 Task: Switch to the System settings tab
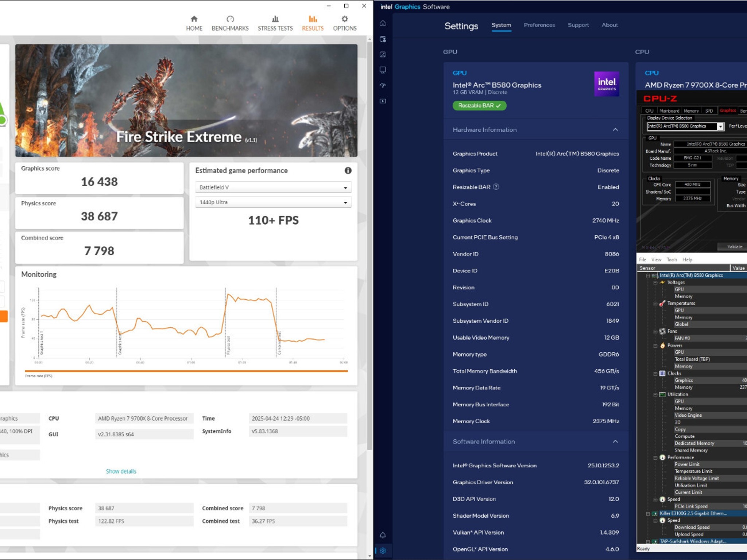(x=501, y=25)
